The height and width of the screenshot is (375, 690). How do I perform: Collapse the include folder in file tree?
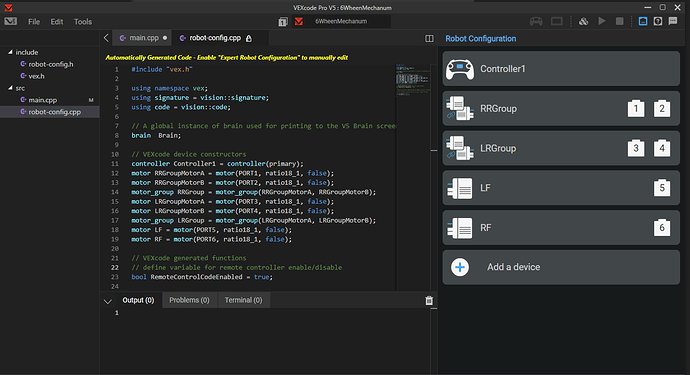(10, 52)
